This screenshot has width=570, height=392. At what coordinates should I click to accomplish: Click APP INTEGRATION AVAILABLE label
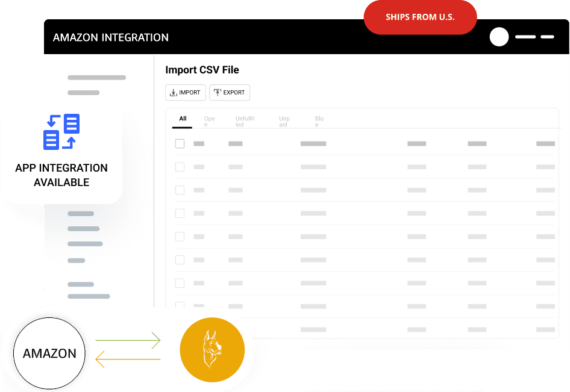pyautogui.click(x=61, y=175)
